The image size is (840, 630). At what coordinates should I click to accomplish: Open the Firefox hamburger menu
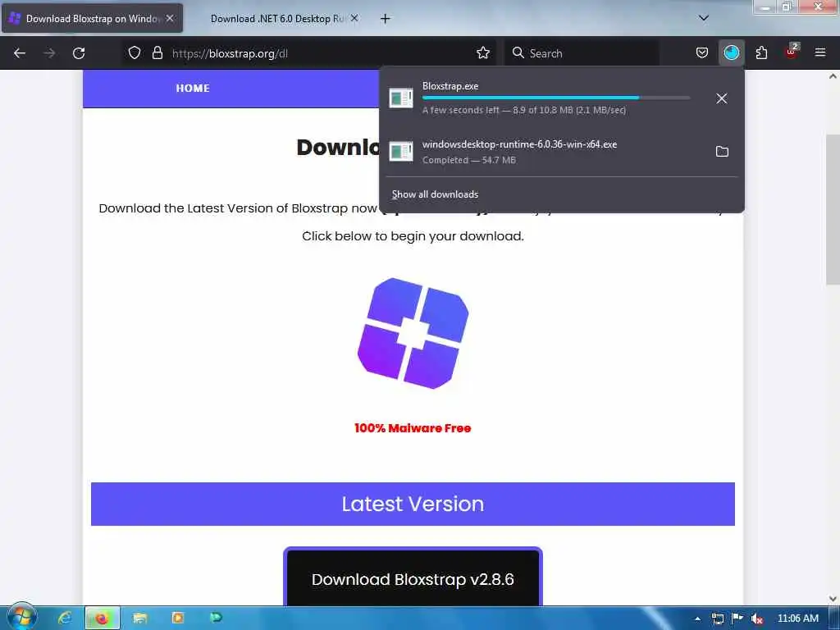click(820, 53)
